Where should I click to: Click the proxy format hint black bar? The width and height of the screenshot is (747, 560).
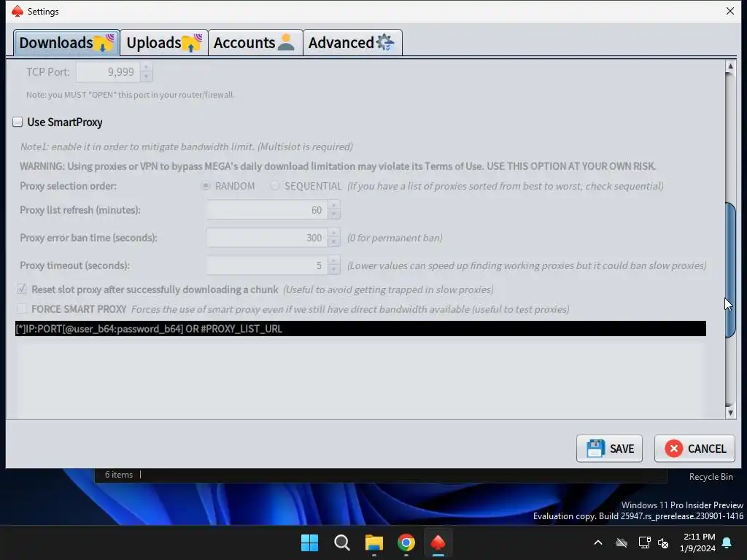pos(360,329)
